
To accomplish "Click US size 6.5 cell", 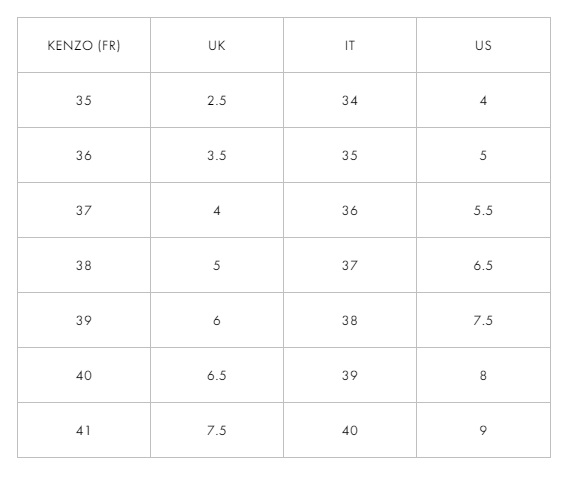I will pos(483,266).
